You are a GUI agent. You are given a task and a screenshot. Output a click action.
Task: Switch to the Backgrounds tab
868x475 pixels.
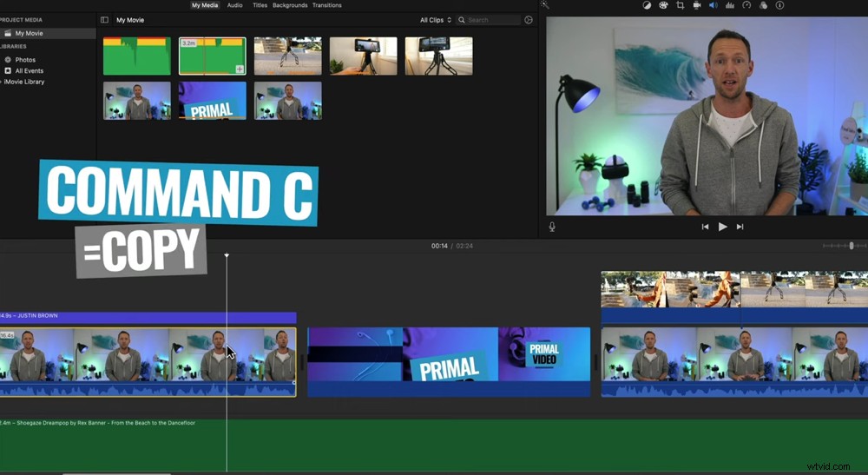point(290,5)
